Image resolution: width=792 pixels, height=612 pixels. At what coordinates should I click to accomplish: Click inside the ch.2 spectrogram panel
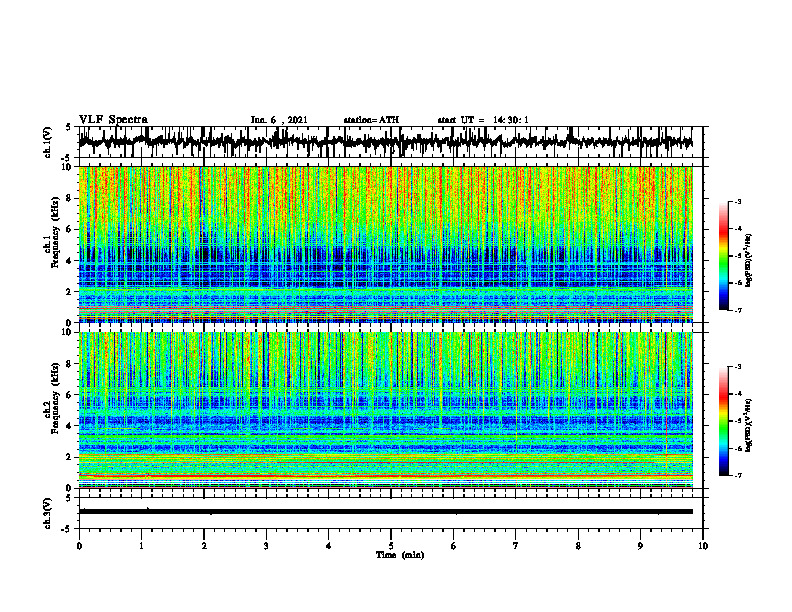coord(385,410)
